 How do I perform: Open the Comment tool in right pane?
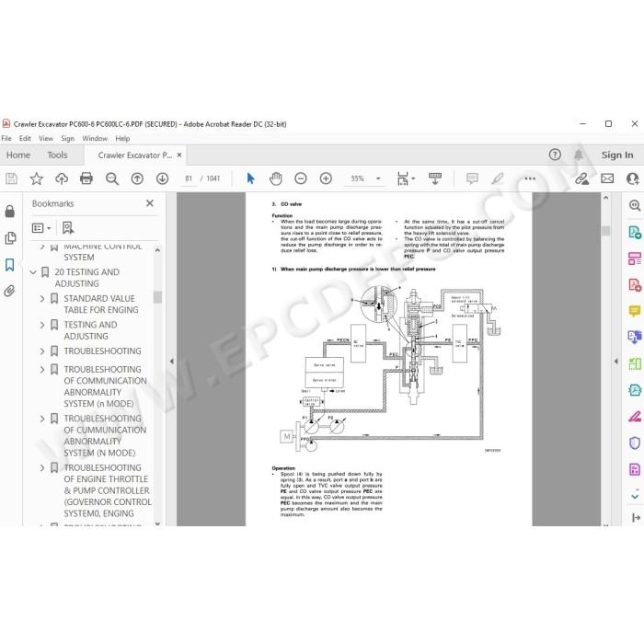pyautogui.click(x=635, y=311)
